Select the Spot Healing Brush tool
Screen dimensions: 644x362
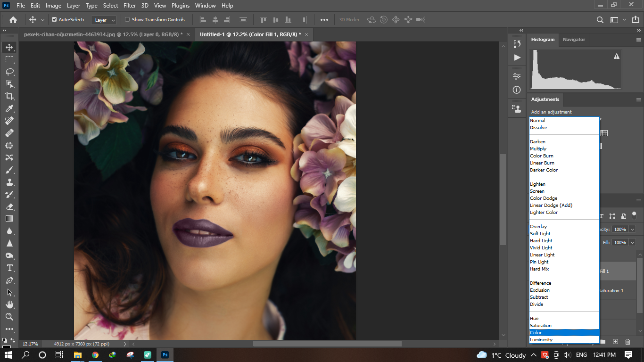pyautogui.click(x=9, y=121)
